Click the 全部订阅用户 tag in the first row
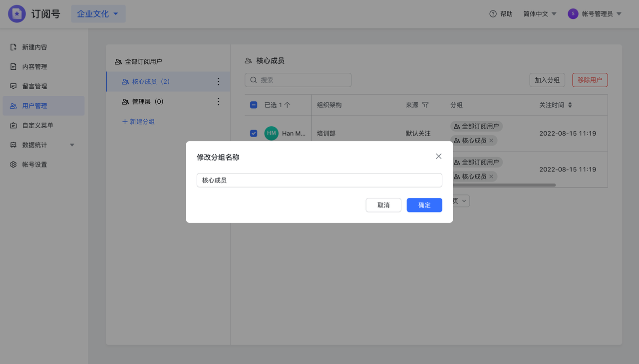The image size is (639, 364). coord(476,127)
